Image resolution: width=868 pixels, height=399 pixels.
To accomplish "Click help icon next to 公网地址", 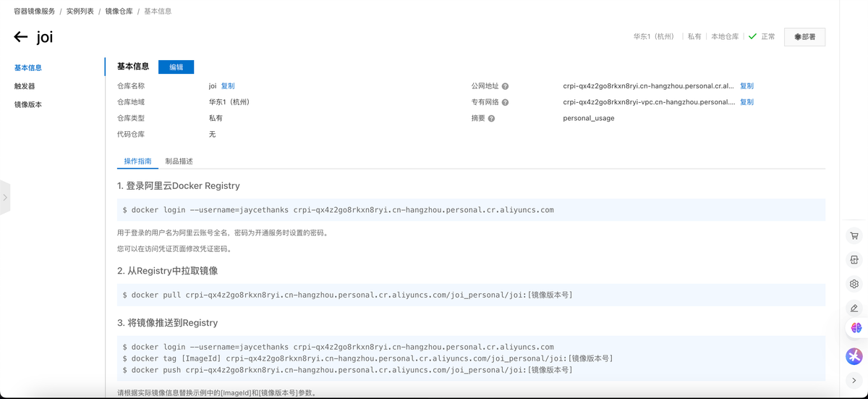I will click(505, 86).
